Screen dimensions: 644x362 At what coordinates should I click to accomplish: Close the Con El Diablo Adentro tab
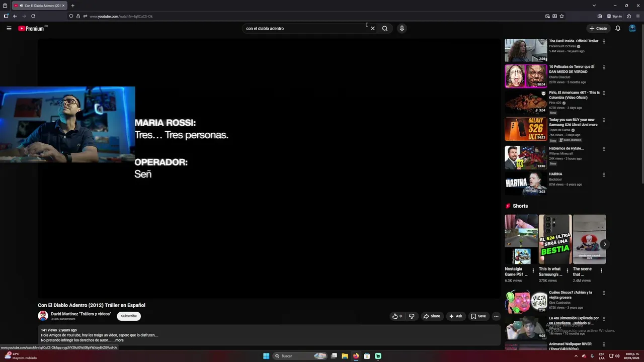click(63, 6)
